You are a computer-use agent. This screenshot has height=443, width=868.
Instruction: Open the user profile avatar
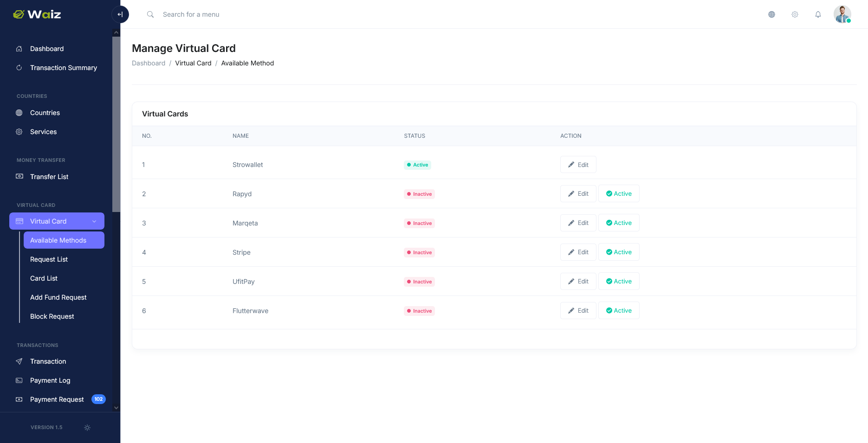[x=842, y=14]
